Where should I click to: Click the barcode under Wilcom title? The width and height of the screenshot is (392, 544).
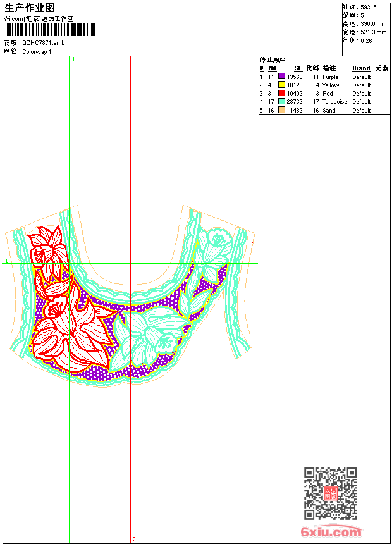click(x=50, y=30)
